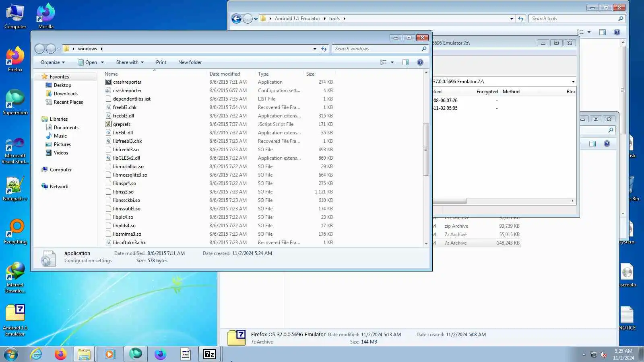This screenshot has height=362, width=644.
Task: Open Recent Places in navigation pane
Action: 68,102
